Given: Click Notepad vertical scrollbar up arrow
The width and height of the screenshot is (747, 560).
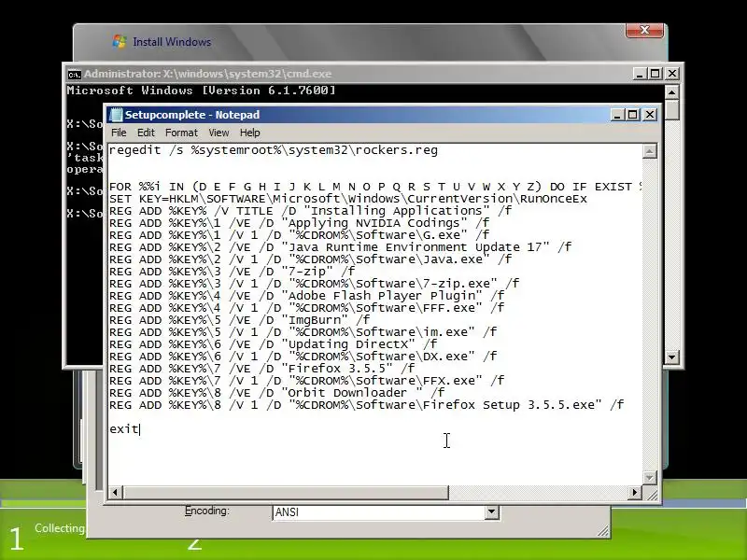Looking at the screenshot, I should pos(649,151).
